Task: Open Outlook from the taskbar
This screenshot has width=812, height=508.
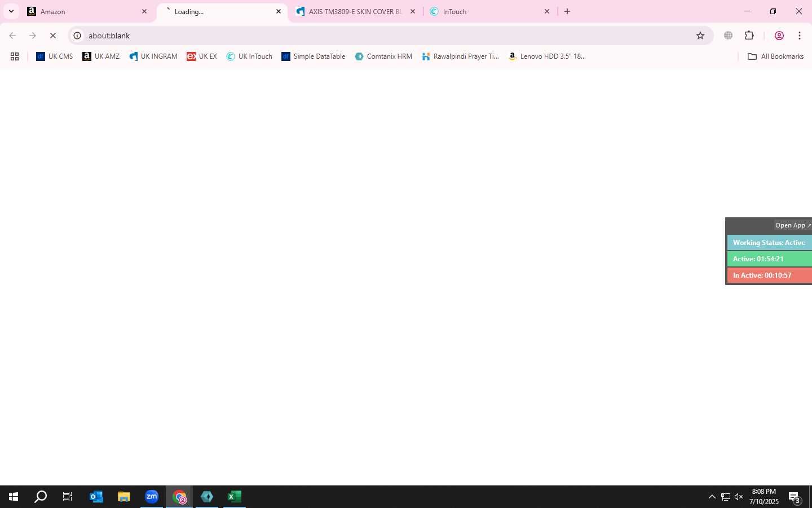Action: [96, 497]
